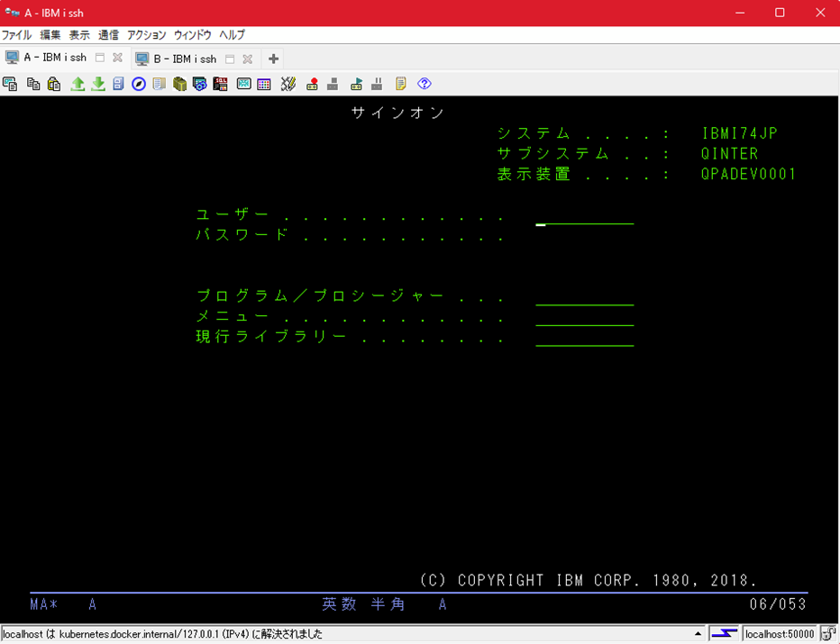This screenshot has height=644, width=840.
Task: Open the yellow notepad icon
Action: tap(400, 84)
